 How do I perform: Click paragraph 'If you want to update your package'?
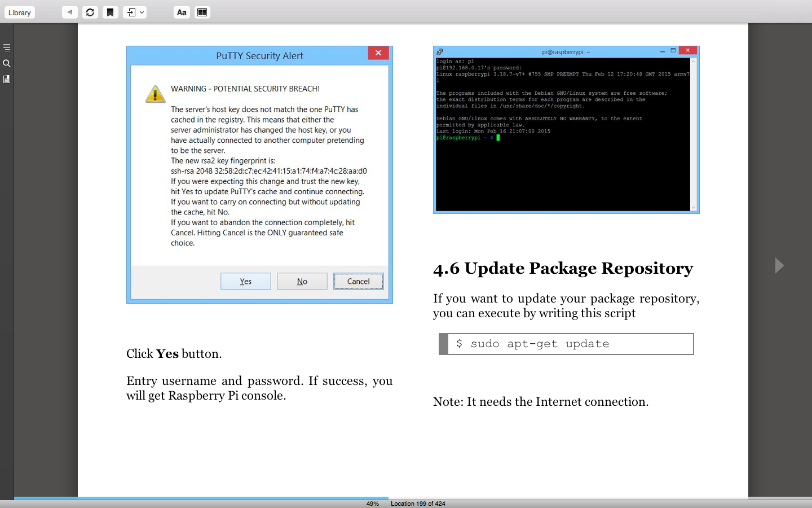click(566, 306)
